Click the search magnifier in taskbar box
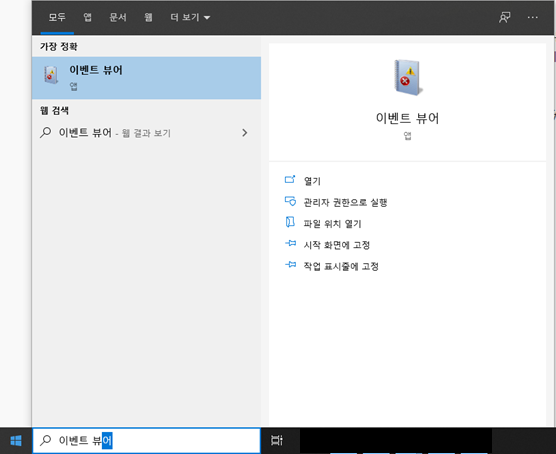 coord(45,440)
